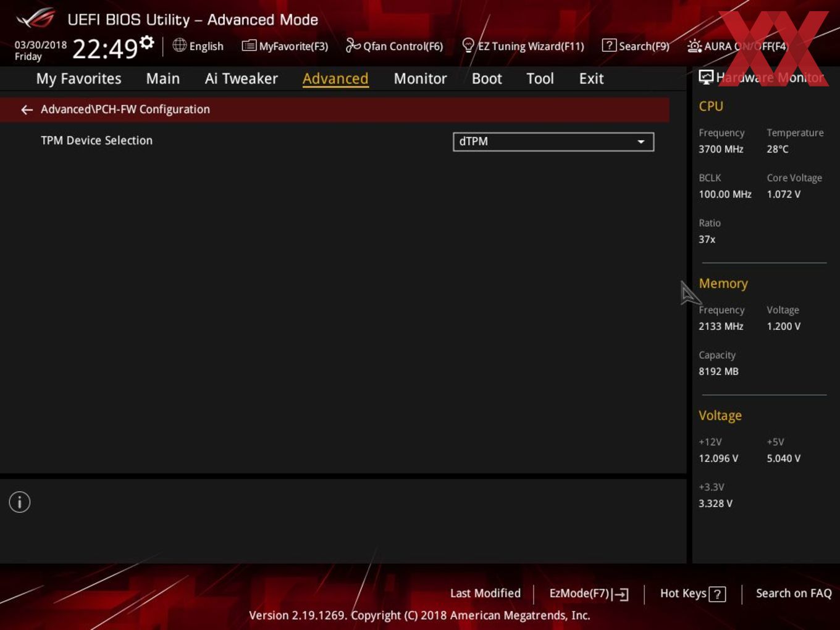Click Core Voltage value 1.072 V

[x=784, y=194]
